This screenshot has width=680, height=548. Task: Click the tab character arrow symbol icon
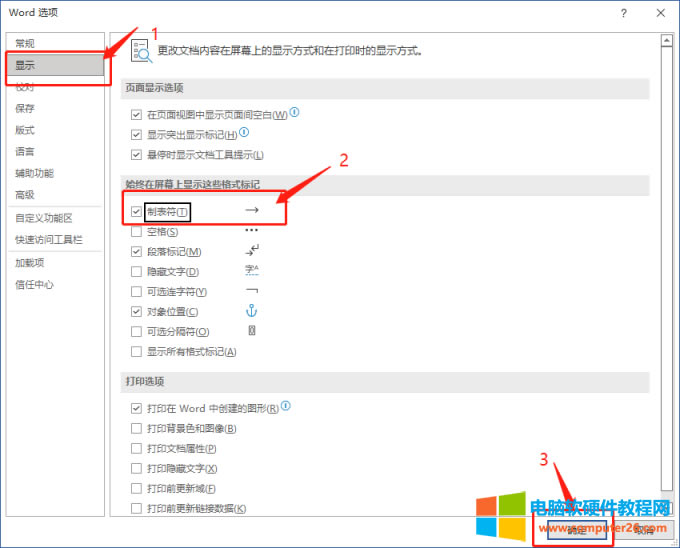tap(252, 210)
